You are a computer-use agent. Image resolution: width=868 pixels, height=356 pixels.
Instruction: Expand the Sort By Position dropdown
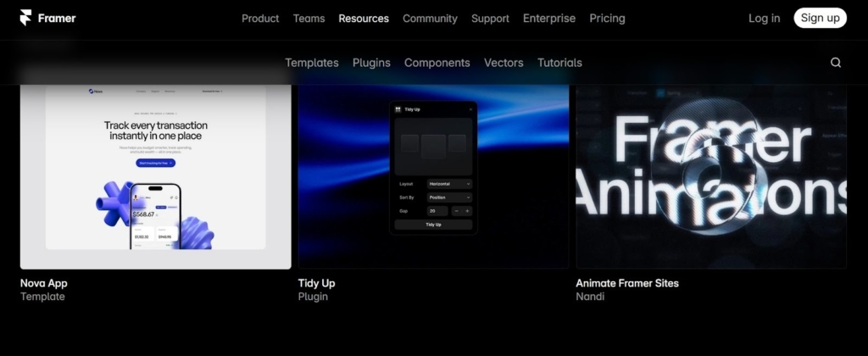(449, 197)
